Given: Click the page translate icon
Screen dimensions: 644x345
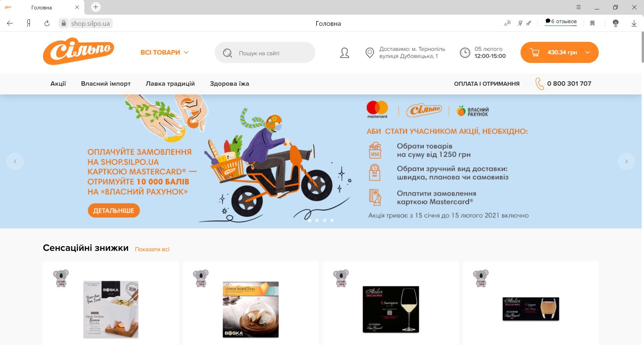Looking at the screenshot, I should tap(507, 23).
